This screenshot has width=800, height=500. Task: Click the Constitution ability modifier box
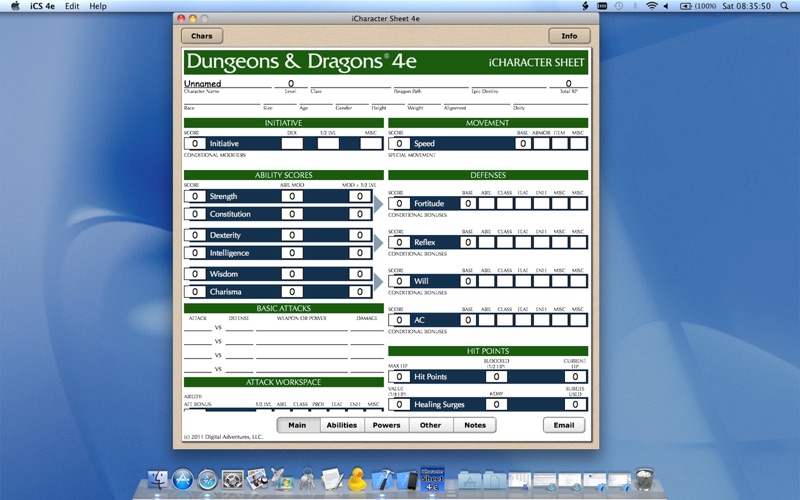point(292,214)
